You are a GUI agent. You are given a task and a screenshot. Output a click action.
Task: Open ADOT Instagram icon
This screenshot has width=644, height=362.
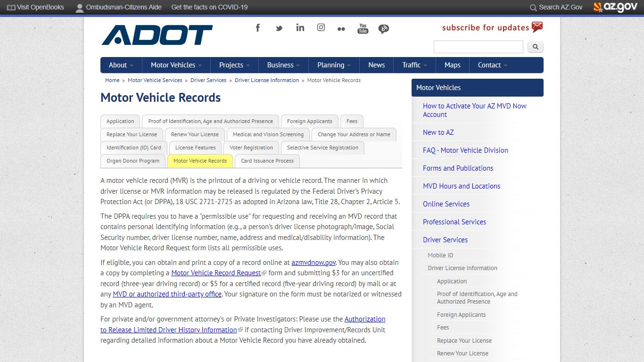(321, 27)
